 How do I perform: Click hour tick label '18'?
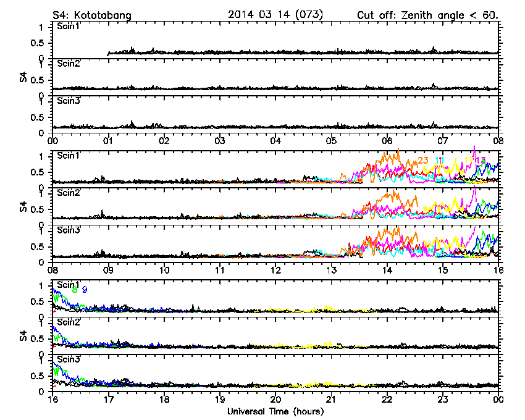164,399
